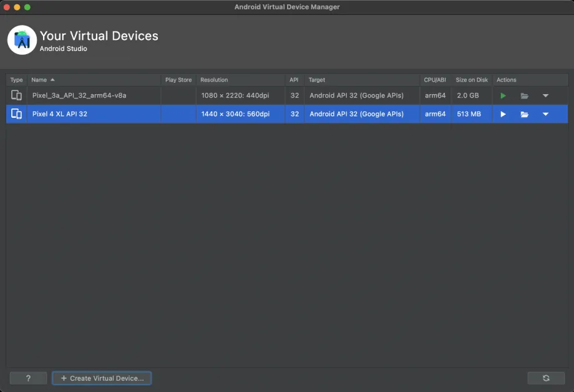Show Pixel_3a_API_32_arm64-v8a files on disk
Image resolution: width=574 pixels, height=392 pixels.
coord(524,96)
